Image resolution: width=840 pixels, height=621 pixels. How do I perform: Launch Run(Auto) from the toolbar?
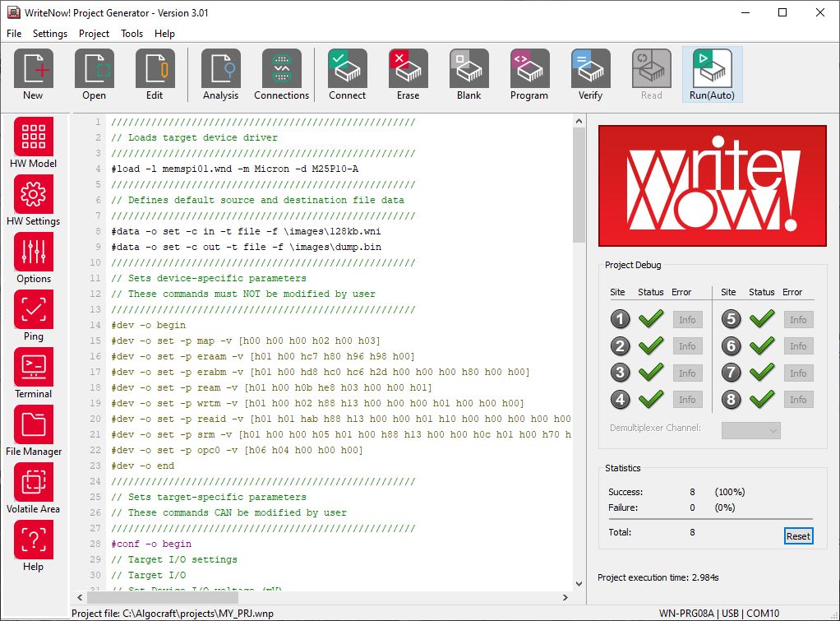pos(712,74)
